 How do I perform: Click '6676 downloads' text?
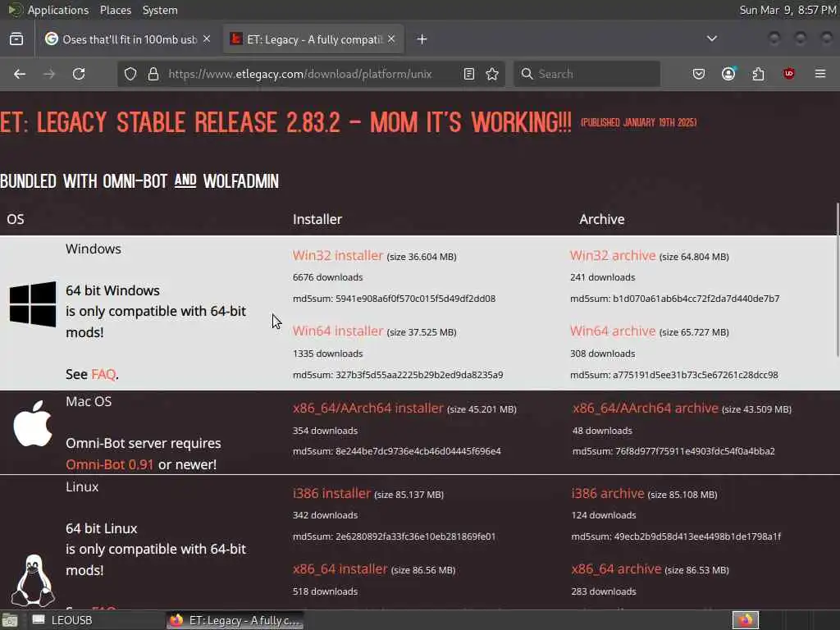(327, 277)
